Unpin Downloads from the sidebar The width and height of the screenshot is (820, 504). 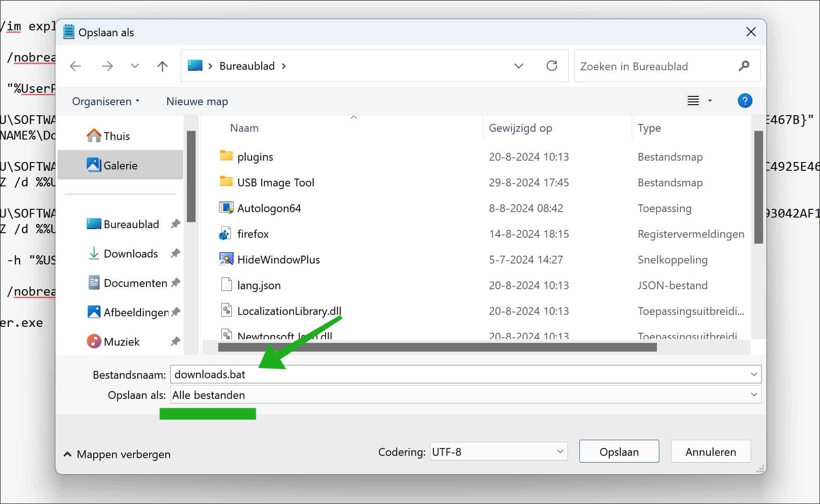[x=175, y=253]
